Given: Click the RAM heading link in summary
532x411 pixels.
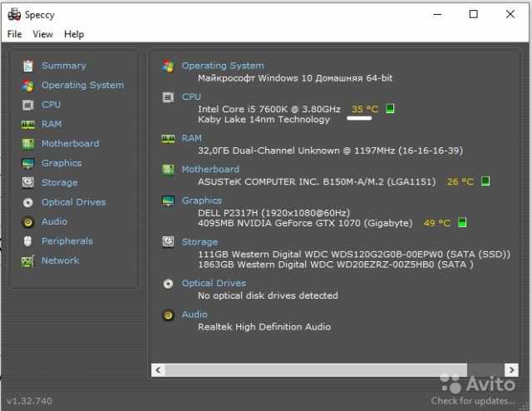Looking at the screenshot, I should tap(192, 138).
